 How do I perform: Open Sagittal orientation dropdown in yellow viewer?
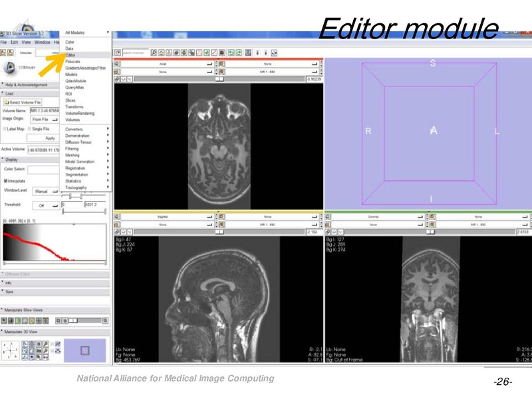(x=168, y=217)
